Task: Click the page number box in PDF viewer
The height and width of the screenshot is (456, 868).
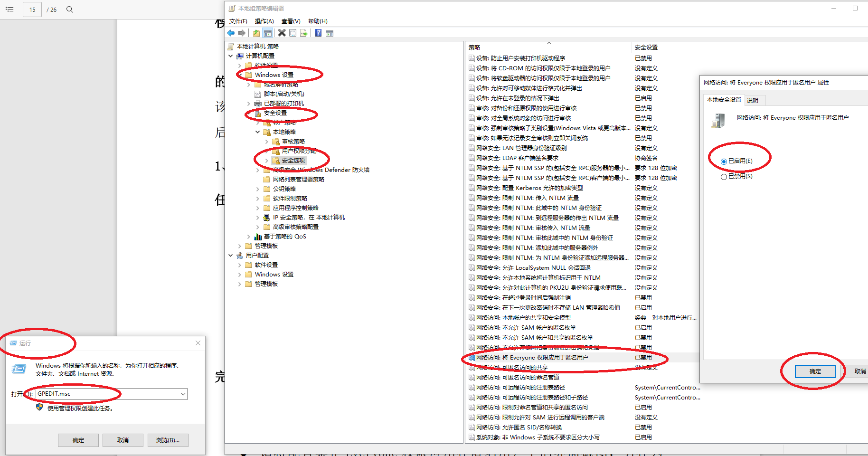Action: pyautogui.click(x=32, y=9)
